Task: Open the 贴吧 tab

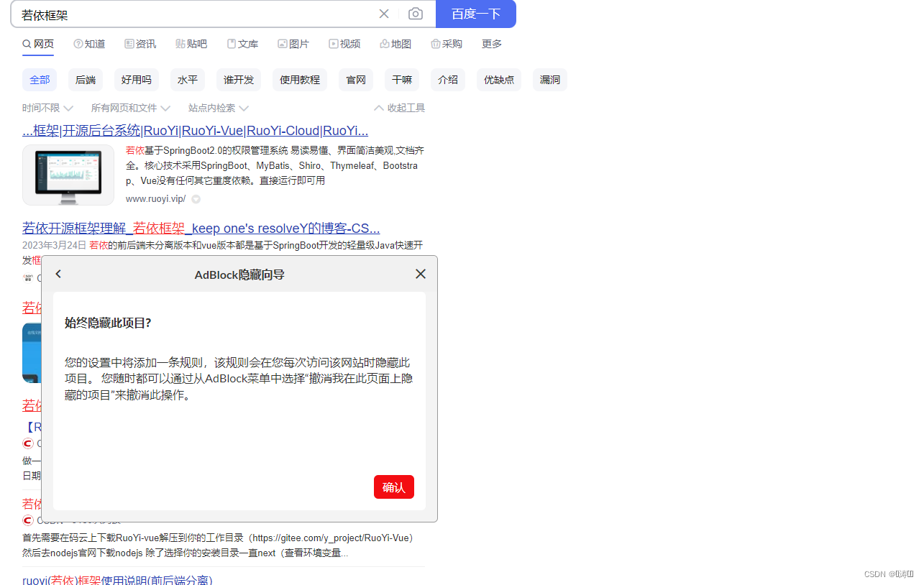Action: (191, 44)
